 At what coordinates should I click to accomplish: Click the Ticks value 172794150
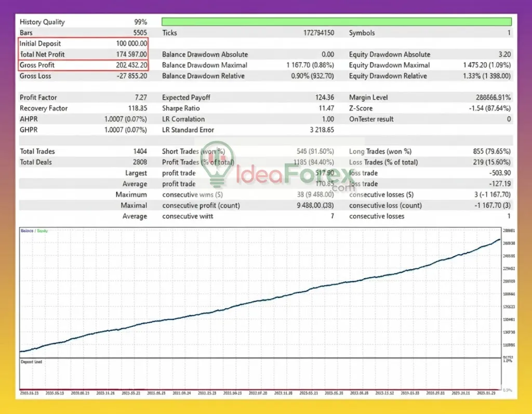pos(318,33)
